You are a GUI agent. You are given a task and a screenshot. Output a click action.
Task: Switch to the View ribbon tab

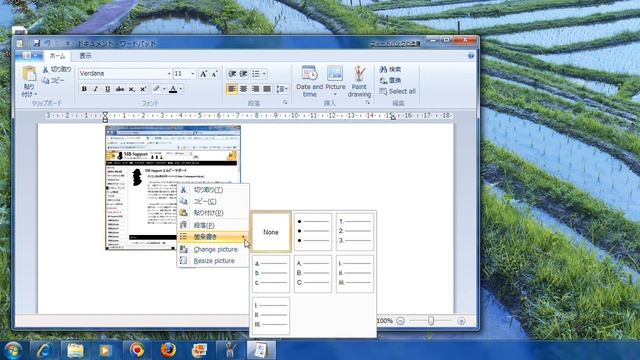(85, 56)
